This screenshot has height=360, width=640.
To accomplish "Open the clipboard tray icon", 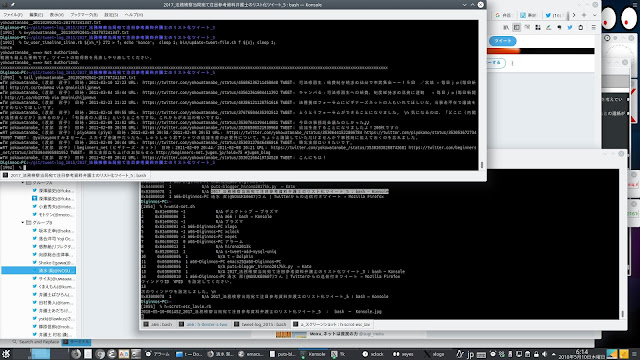I will pos(527,354).
